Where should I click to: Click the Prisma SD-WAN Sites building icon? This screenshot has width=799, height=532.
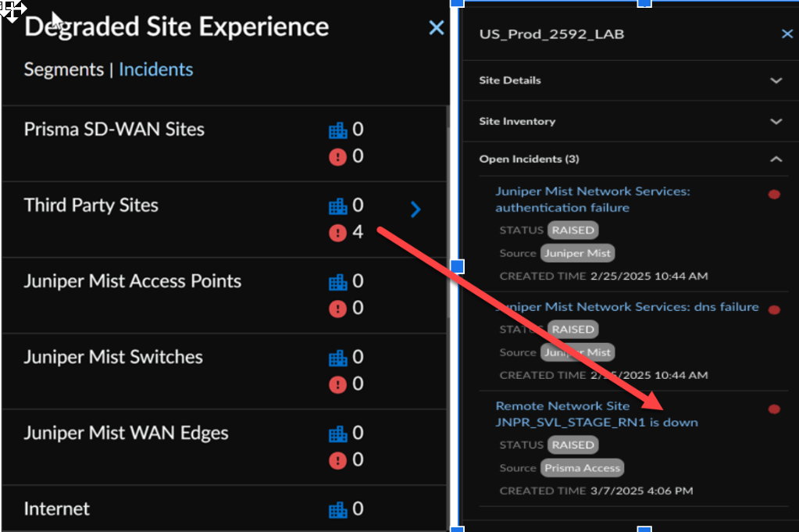click(337, 130)
